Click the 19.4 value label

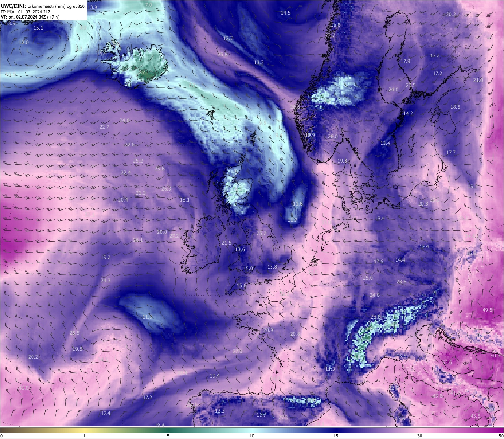[215, 376]
